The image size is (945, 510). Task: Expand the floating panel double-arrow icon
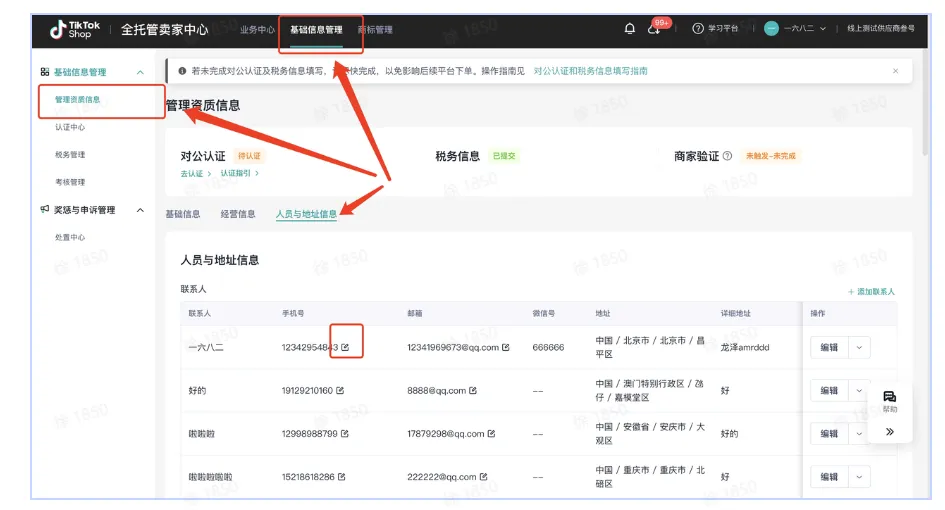click(890, 432)
